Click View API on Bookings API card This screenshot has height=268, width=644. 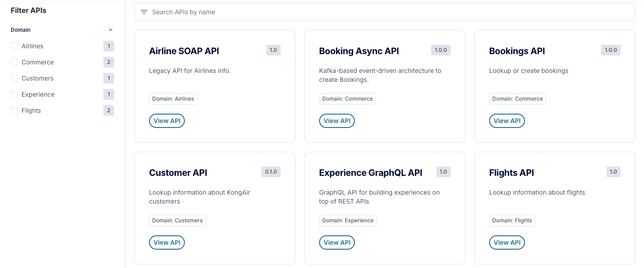pos(507,121)
